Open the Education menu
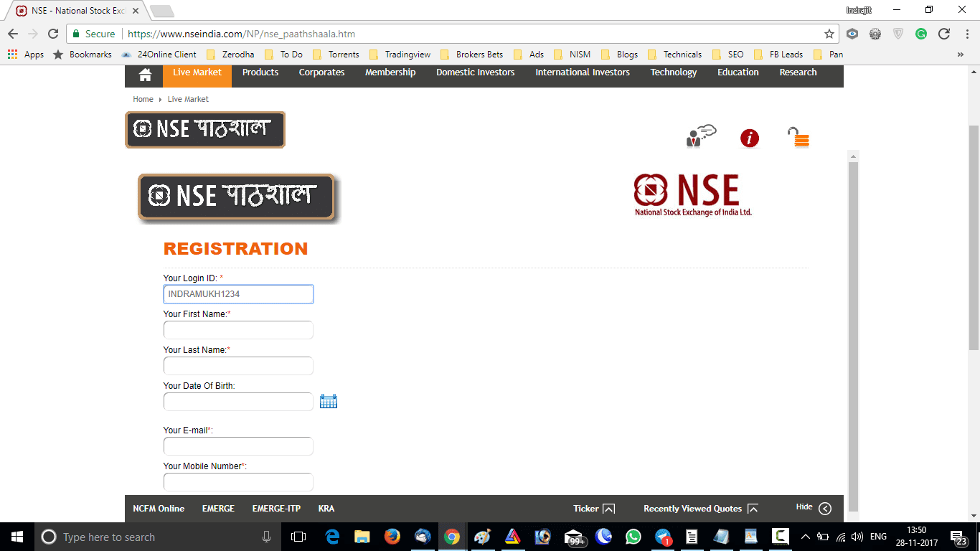 pos(738,72)
